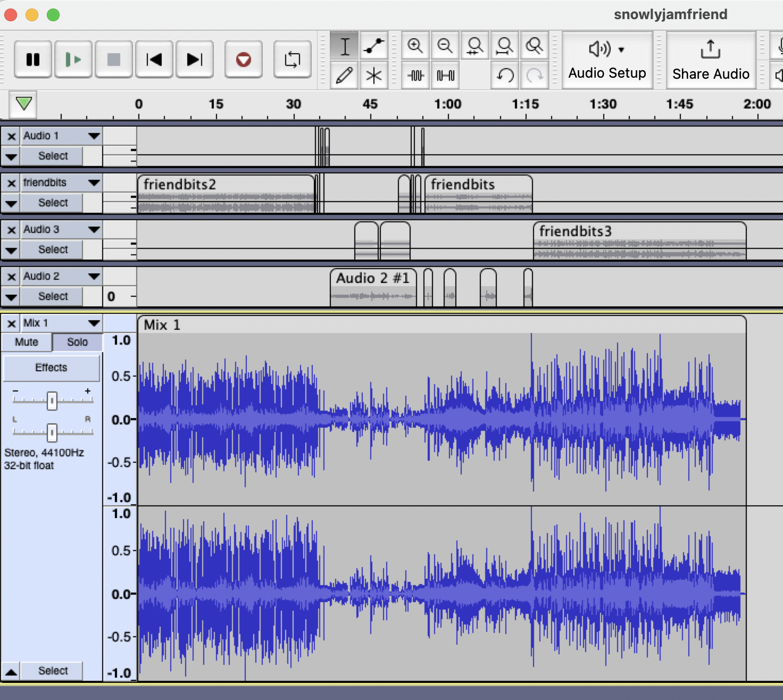Close the friendbits track
The width and height of the screenshot is (783, 700).
click(11, 183)
